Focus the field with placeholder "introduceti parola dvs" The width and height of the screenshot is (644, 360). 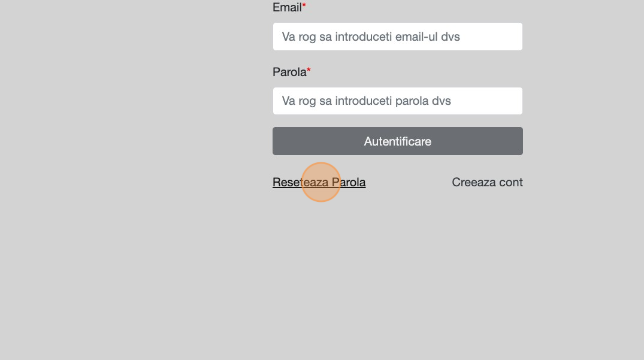(x=397, y=101)
